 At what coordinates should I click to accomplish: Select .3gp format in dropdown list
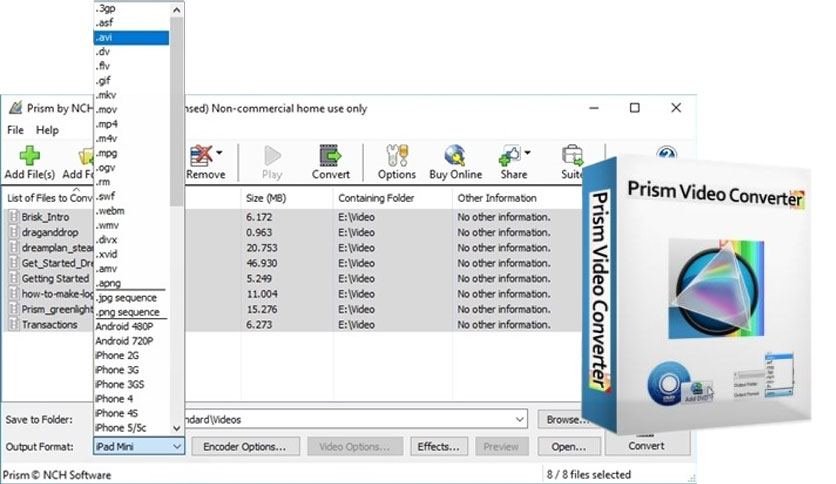click(132, 9)
